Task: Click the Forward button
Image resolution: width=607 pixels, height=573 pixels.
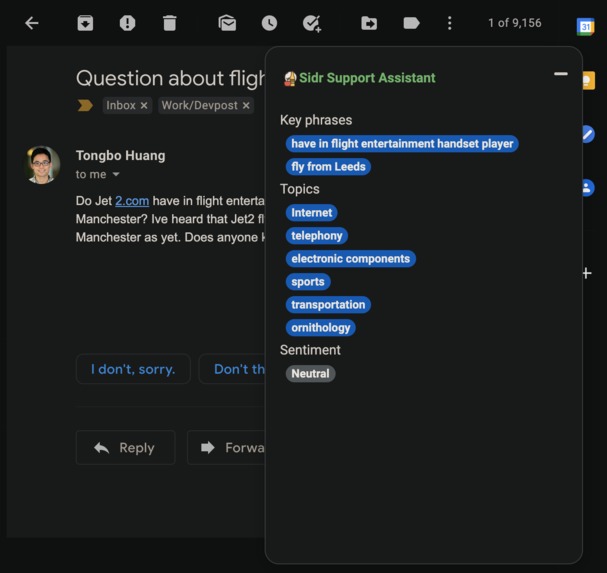Action: coord(227,448)
